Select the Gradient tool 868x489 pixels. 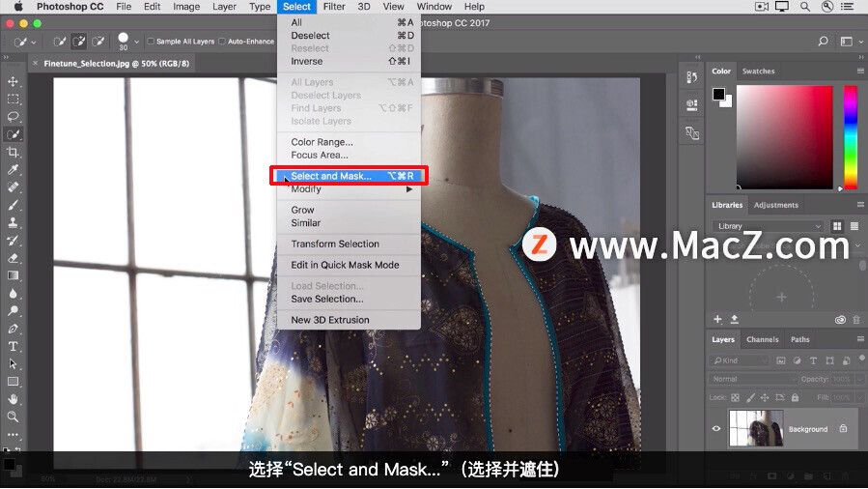13,275
